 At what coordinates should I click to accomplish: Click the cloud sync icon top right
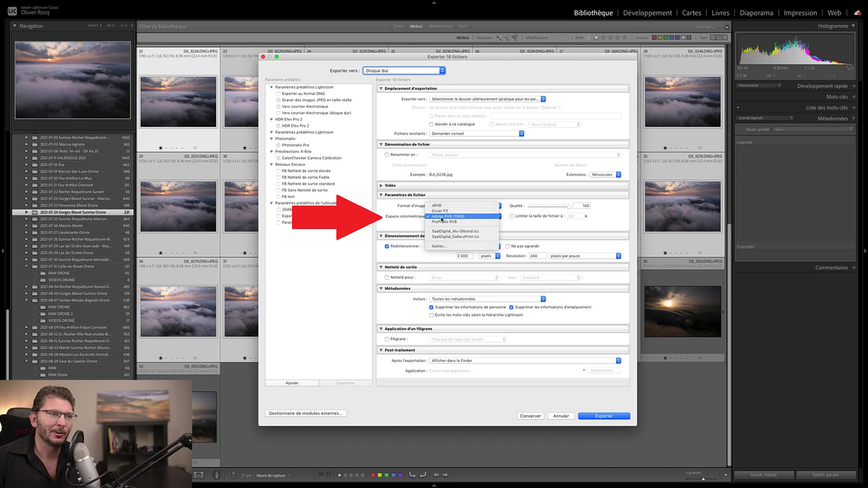(x=858, y=13)
